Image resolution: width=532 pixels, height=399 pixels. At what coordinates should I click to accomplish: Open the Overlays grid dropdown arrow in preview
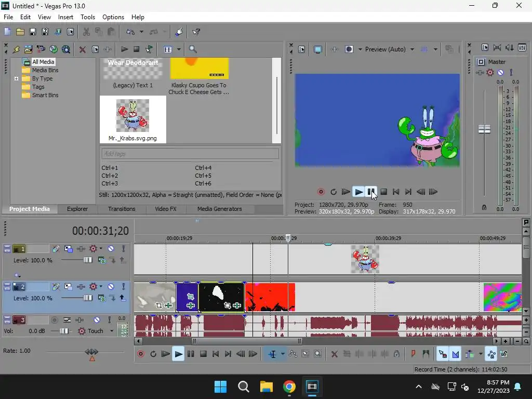(435, 49)
